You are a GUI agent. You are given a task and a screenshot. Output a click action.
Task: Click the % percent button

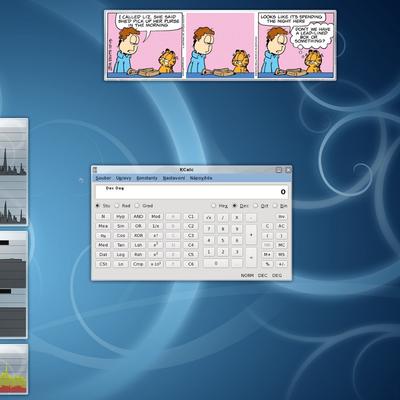(x=267, y=264)
